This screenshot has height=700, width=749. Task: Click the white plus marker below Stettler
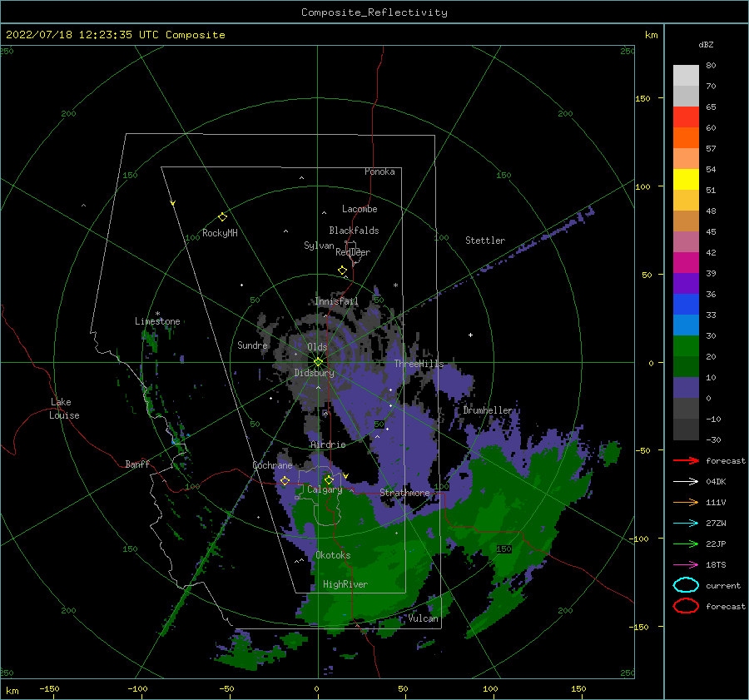pyautogui.click(x=470, y=335)
